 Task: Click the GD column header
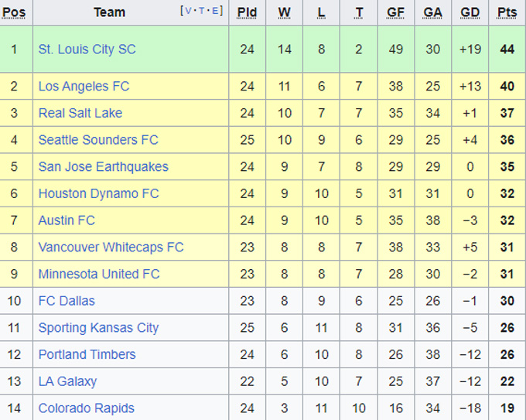click(470, 12)
